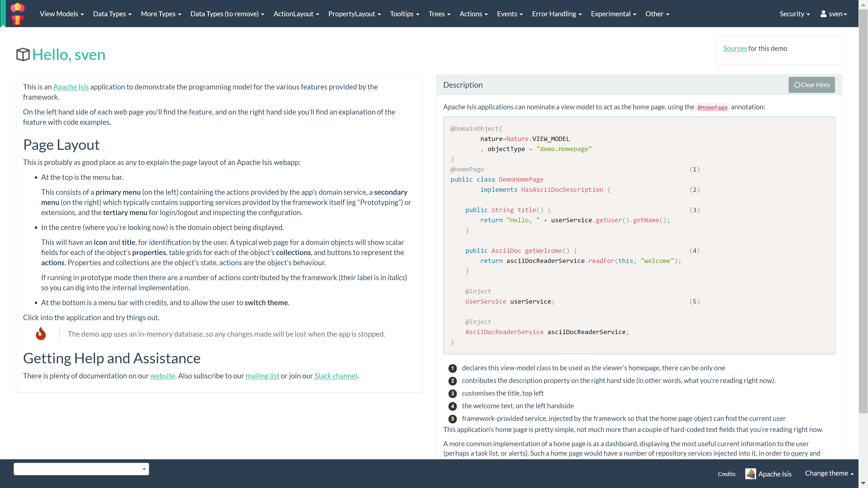The width and height of the screenshot is (868, 488).
Task: Click the @HomePage annotation link
Action: (x=712, y=108)
